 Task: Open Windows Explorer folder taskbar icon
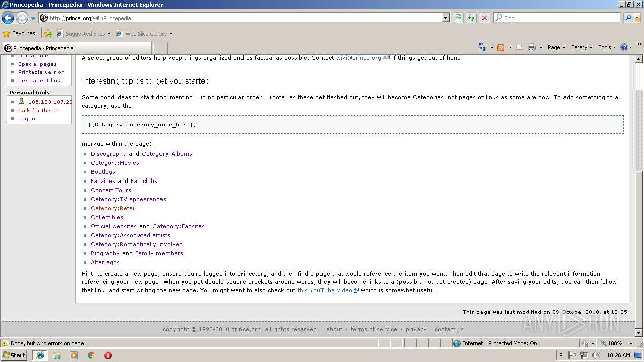57,355
